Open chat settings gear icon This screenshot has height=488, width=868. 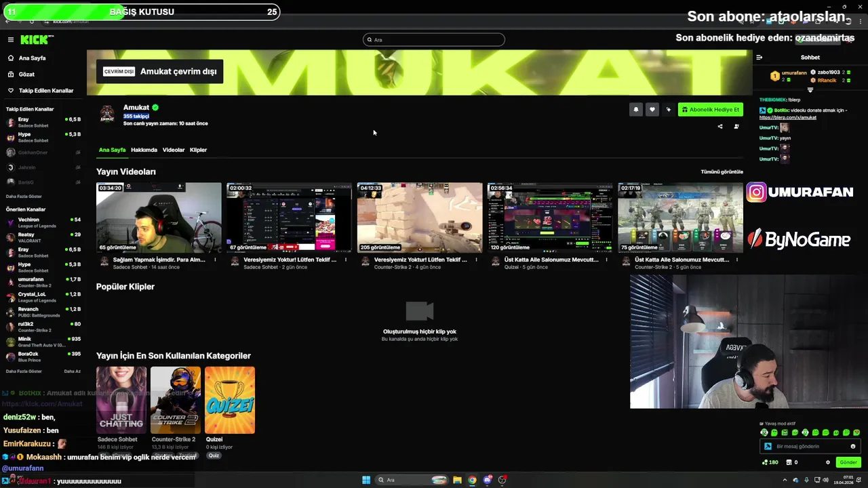pyautogui.click(x=827, y=463)
